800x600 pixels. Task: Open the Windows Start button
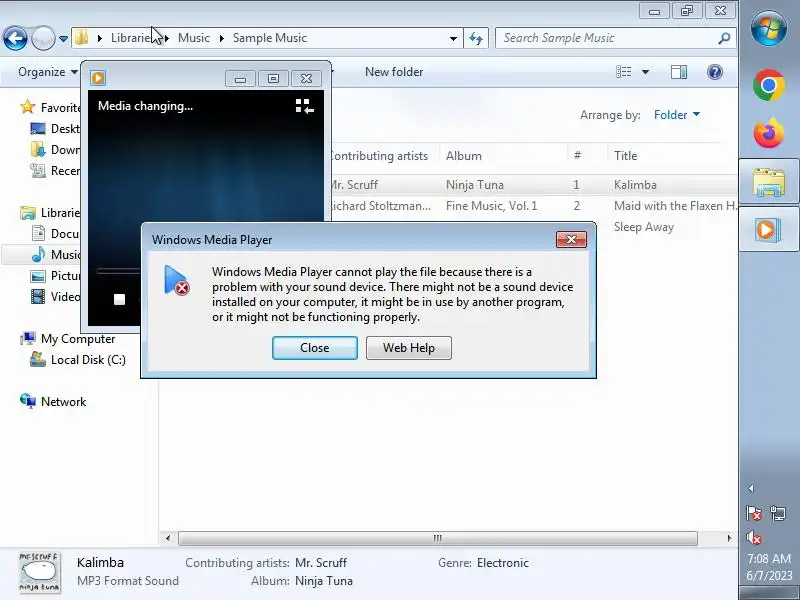coord(769,27)
